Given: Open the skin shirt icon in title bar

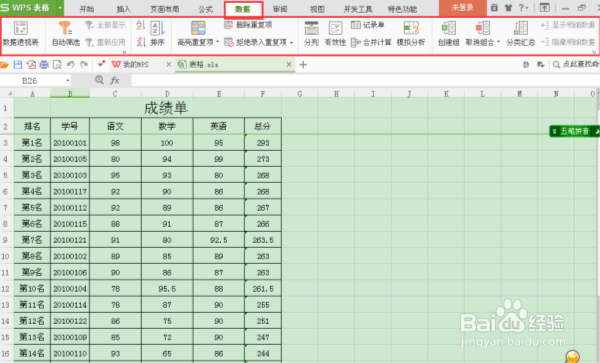Looking at the screenshot, I should point(508,8).
